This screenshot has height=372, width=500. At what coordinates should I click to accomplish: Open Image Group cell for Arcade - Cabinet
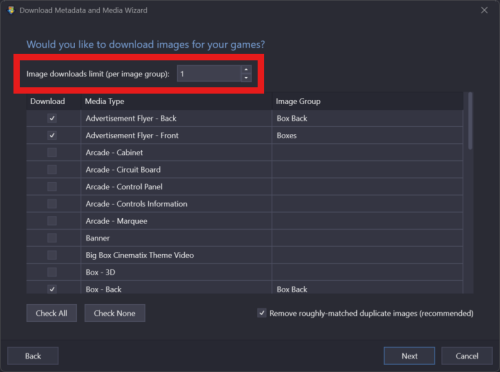[x=367, y=152]
